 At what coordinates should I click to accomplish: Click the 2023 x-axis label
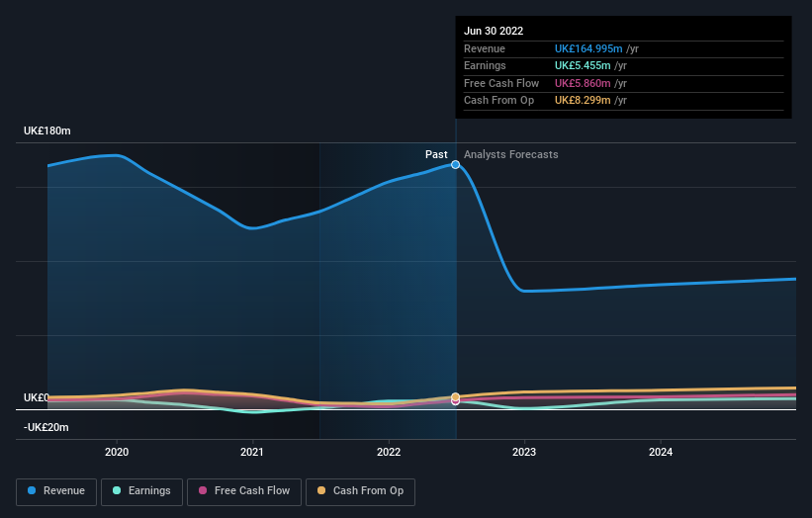tap(524, 452)
